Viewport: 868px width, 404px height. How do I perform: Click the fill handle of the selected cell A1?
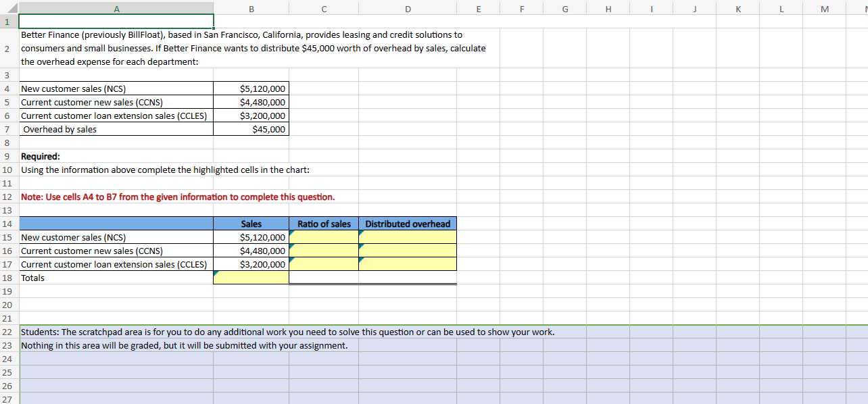pyautogui.click(x=214, y=28)
